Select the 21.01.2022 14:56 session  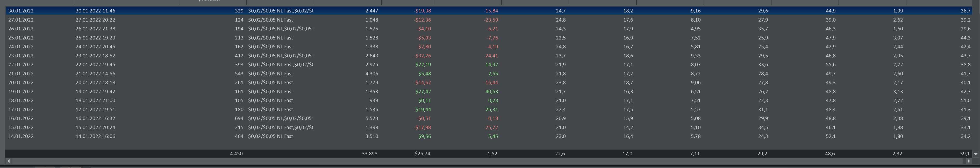tap(489, 73)
